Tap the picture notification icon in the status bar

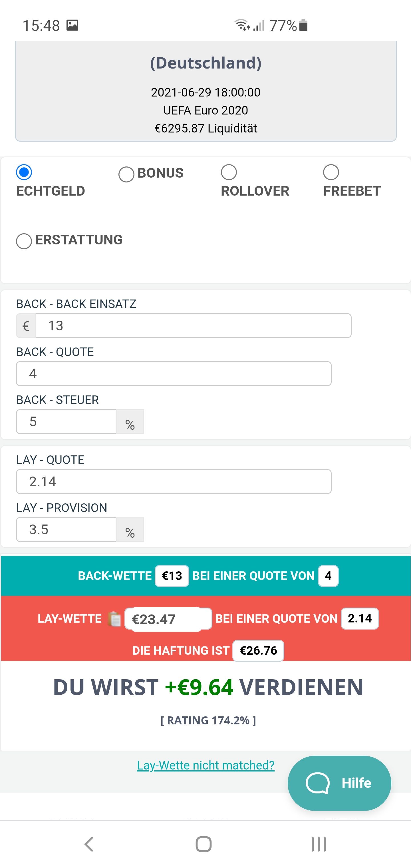click(x=72, y=25)
